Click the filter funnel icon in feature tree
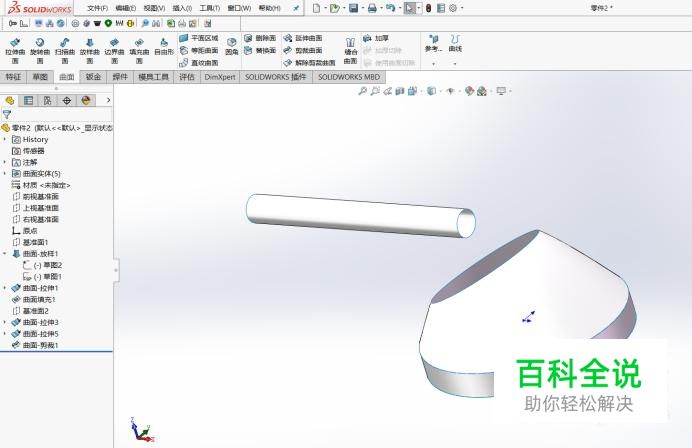Screen dimensions: 692x448 [7, 115]
